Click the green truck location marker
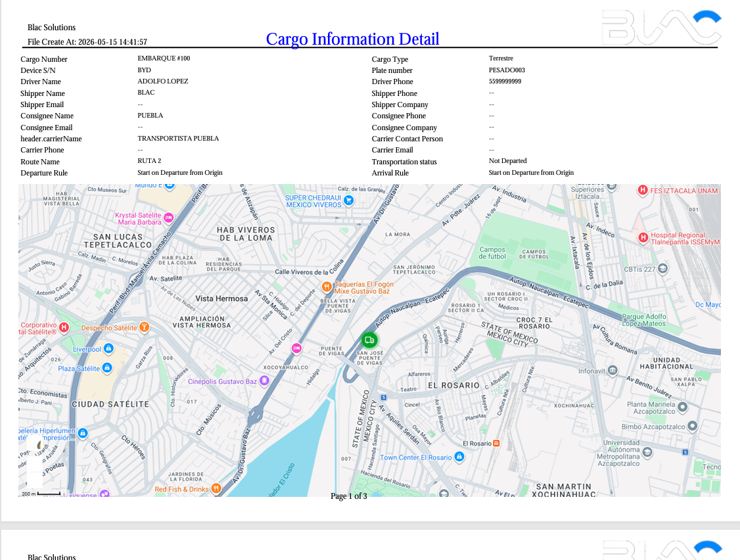 click(x=369, y=340)
